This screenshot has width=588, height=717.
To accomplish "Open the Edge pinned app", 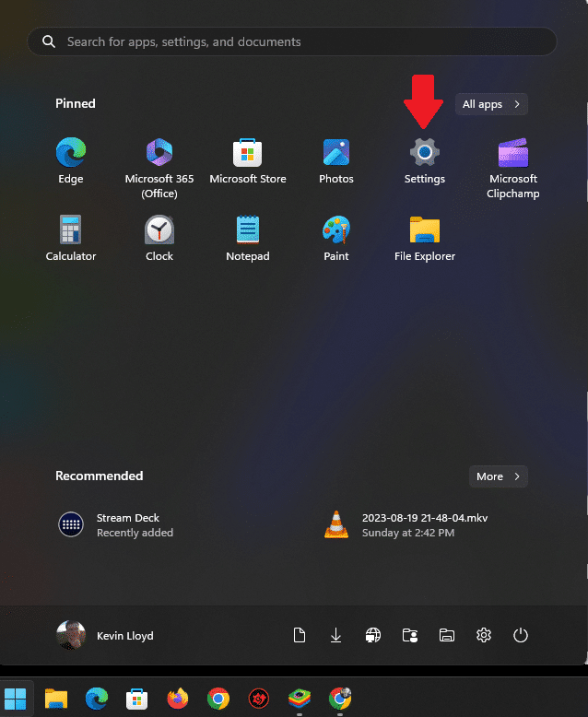I will (71, 161).
